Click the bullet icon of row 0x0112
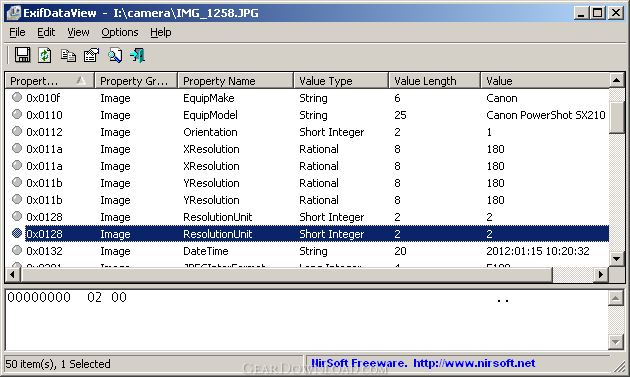630x377 pixels. [x=17, y=131]
